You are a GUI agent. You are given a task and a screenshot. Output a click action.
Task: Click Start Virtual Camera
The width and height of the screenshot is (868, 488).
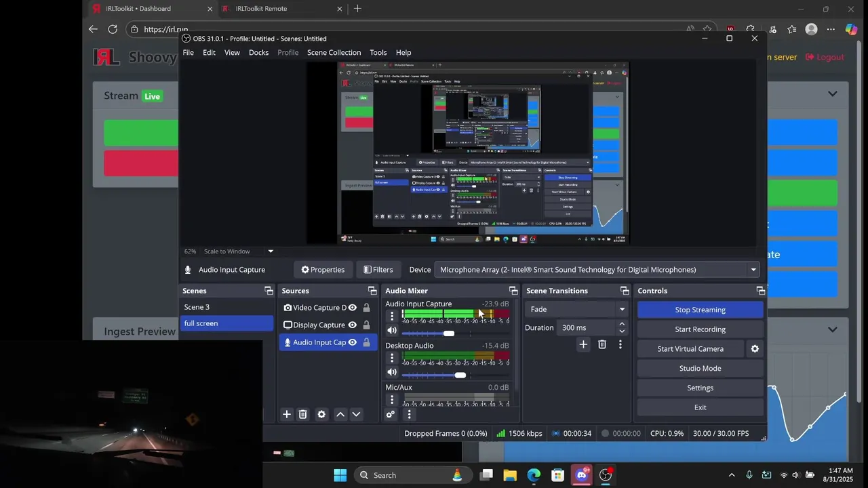690,349
